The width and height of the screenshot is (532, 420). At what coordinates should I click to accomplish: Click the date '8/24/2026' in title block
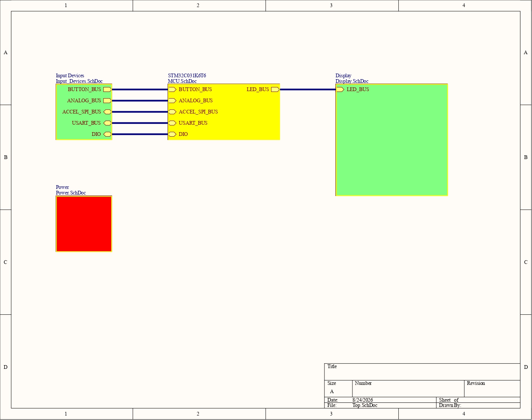click(x=363, y=400)
